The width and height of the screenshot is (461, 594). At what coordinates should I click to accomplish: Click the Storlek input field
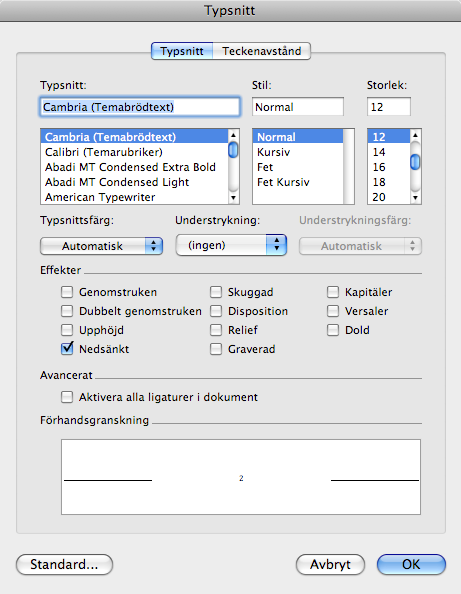[x=389, y=107]
